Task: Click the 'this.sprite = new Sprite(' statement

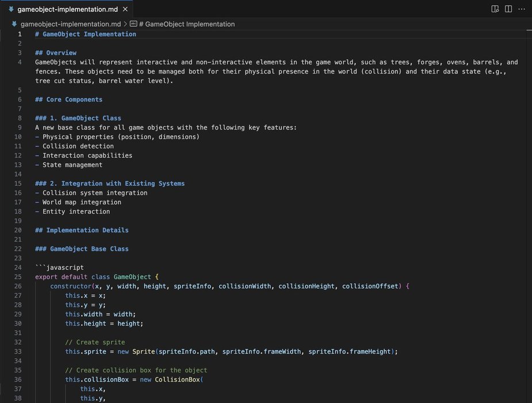Action: click(x=231, y=351)
